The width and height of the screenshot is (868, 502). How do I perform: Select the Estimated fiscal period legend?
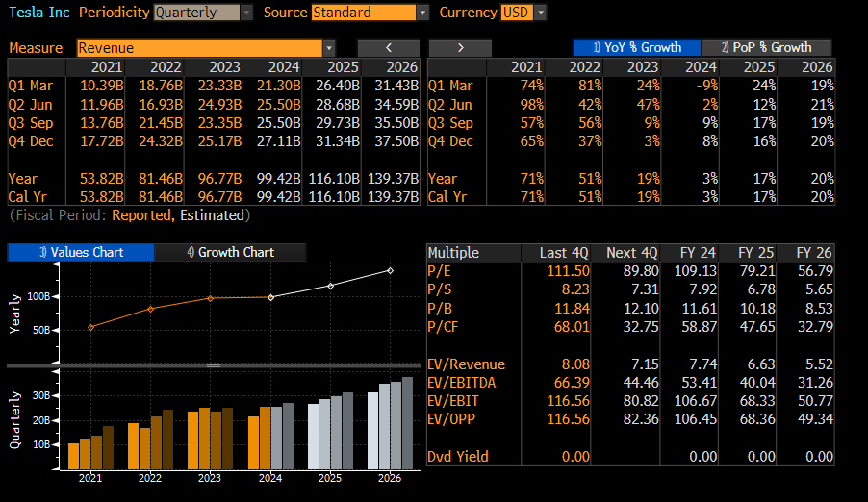[x=212, y=215]
